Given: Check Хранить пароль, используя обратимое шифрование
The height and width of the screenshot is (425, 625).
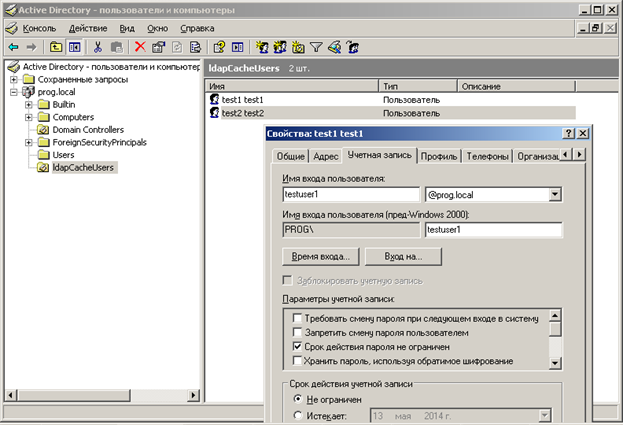Looking at the screenshot, I should pos(297,361).
